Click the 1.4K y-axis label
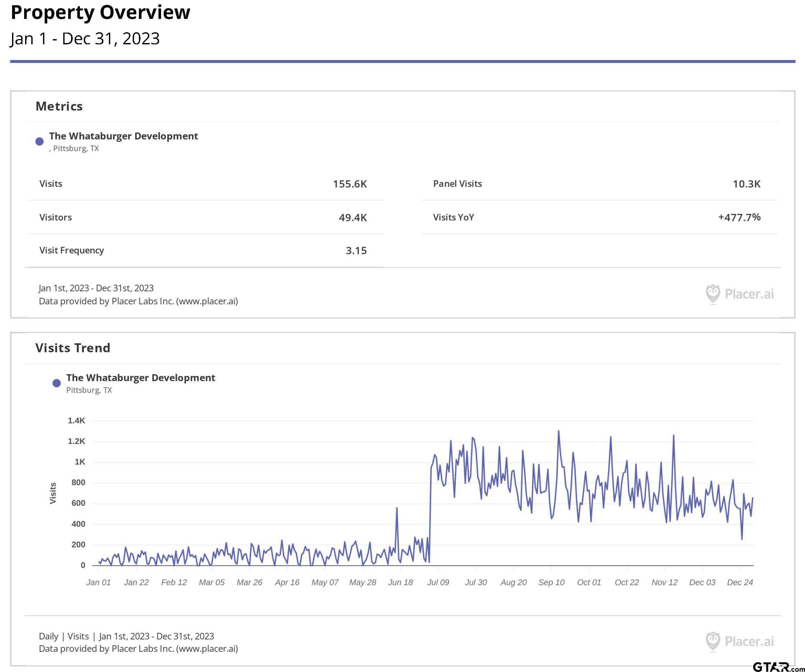 76,421
